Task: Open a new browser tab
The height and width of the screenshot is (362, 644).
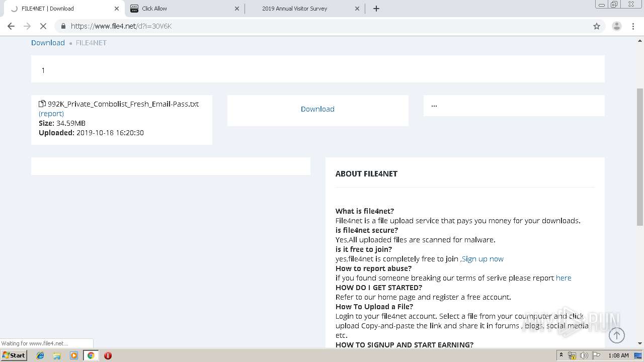Action: coord(376,9)
